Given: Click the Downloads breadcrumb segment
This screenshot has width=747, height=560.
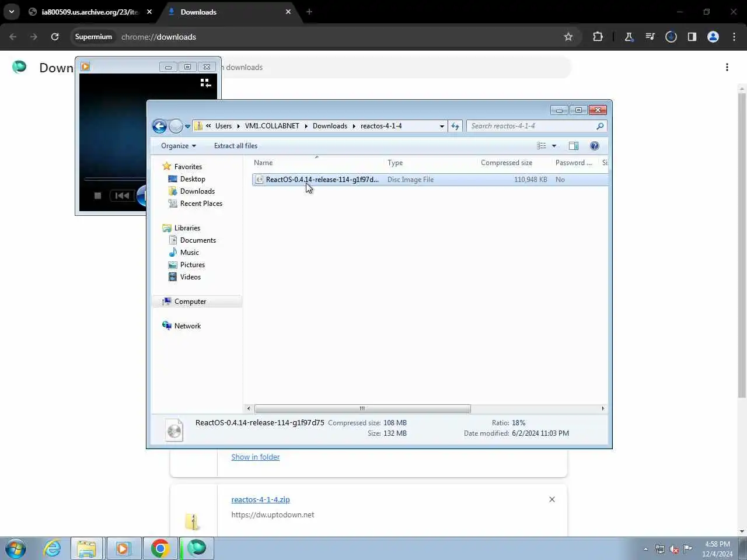Looking at the screenshot, I should click(330, 126).
